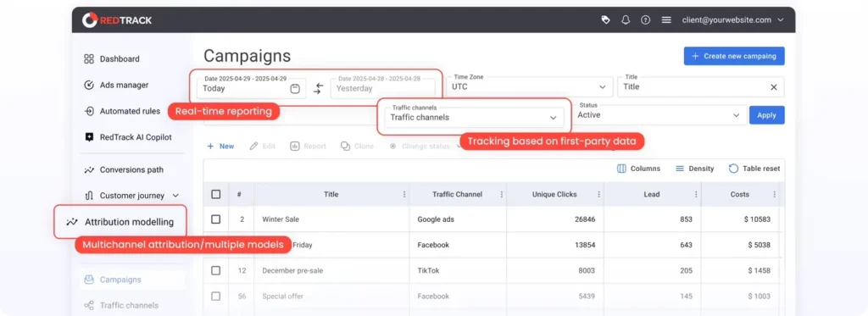Click the Special offer campaign title
Viewport: 868px width, 316px height.
pos(283,296)
